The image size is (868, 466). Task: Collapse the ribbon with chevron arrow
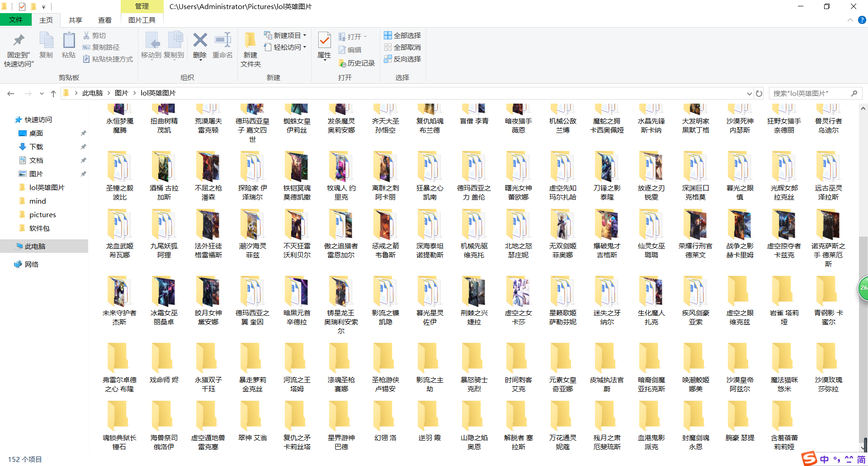tap(850, 20)
